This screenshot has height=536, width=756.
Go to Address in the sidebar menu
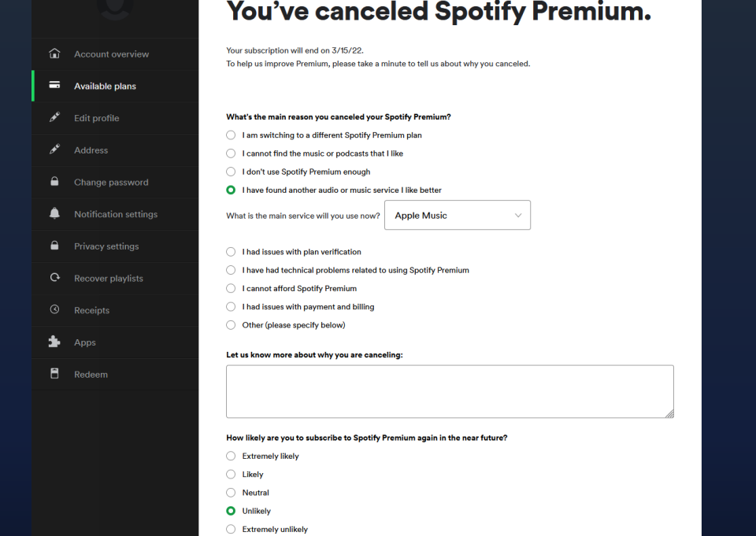pos(91,150)
